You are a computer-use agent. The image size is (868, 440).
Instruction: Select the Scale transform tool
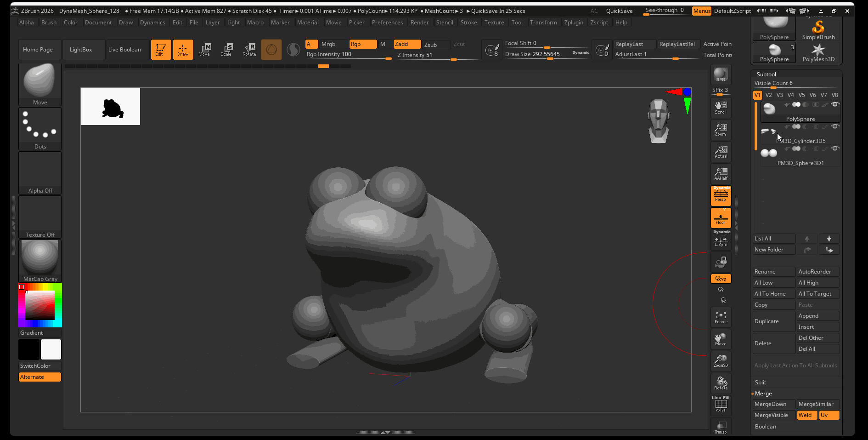(226, 49)
